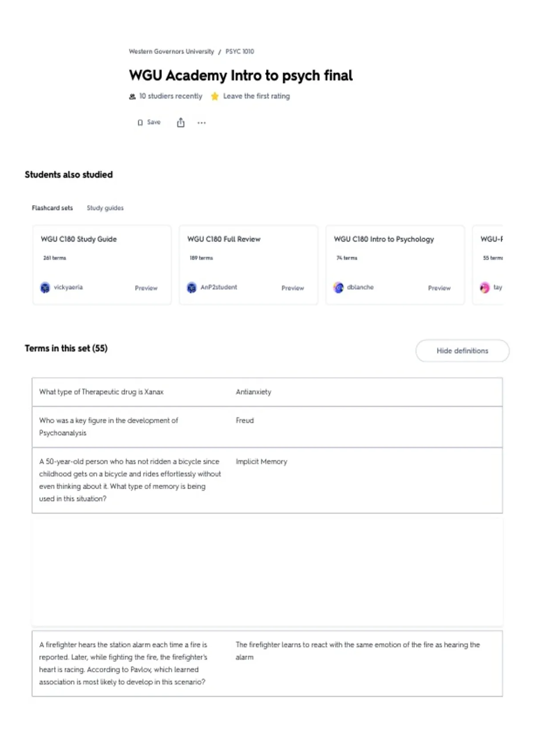The width and height of the screenshot is (534, 756).
Task: Switch to the Study guides tab
Action: [105, 208]
